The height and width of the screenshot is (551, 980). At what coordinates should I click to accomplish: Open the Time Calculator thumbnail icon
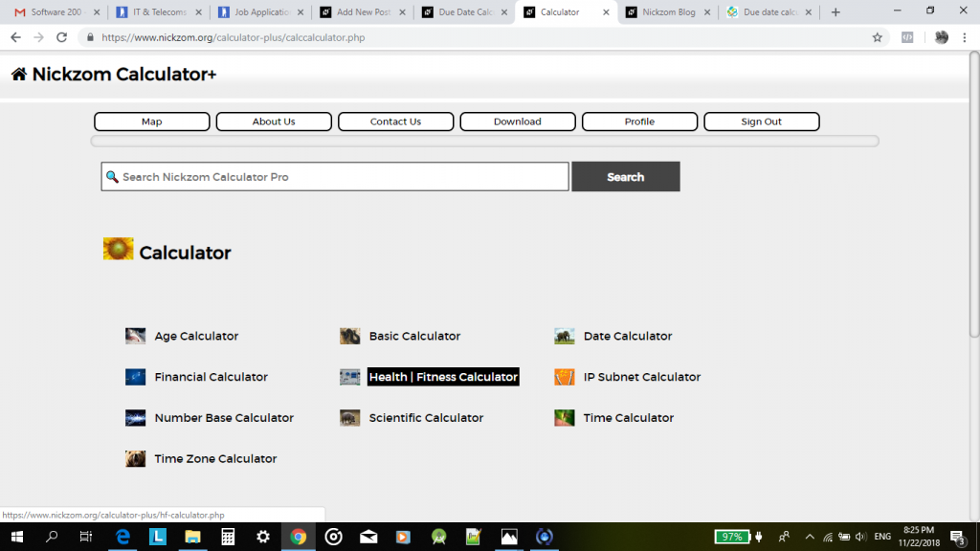pyautogui.click(x=565, y=418)
